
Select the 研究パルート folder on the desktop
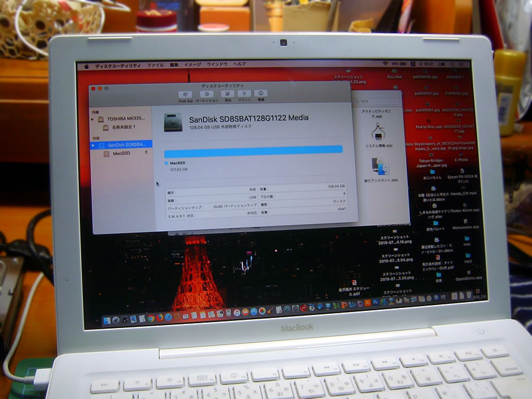[x=435, y=226]
